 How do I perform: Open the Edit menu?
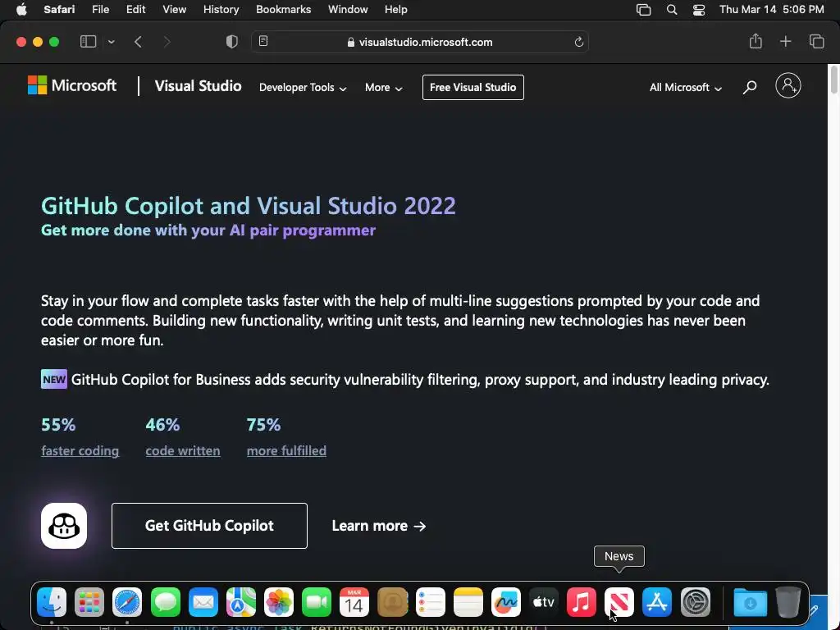pos(135,10)
